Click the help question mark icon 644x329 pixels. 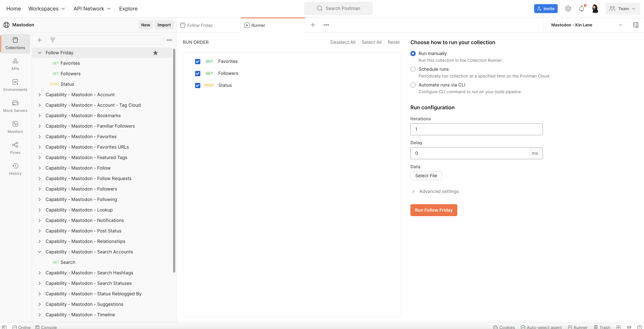pyautogui.click(x=639, y=327)
